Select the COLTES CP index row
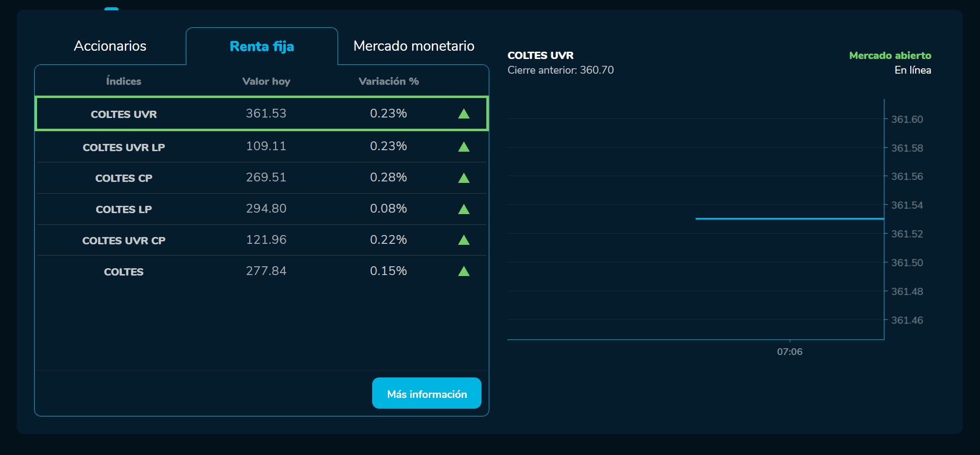The image size is (980, 455). pos(262,177)
